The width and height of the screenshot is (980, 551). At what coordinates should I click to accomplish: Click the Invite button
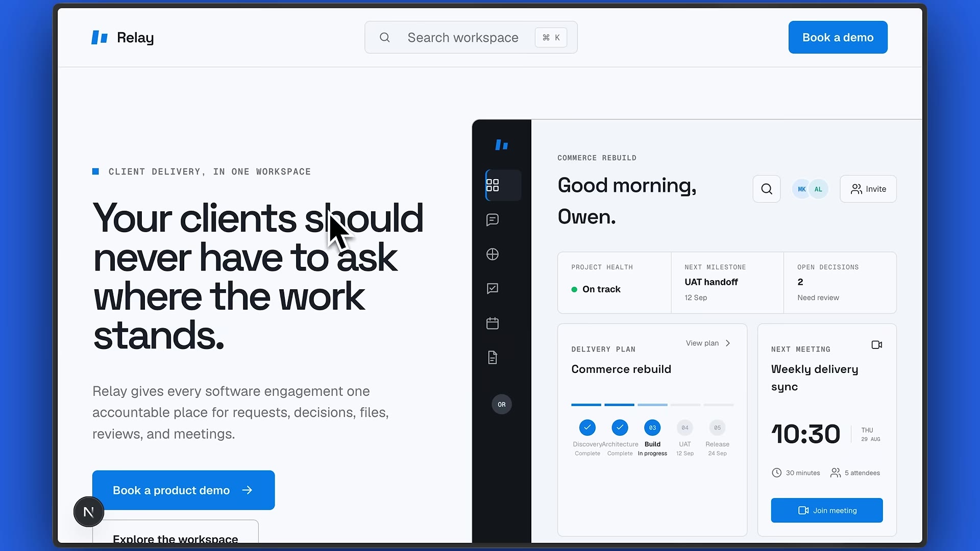pos(868,189)
